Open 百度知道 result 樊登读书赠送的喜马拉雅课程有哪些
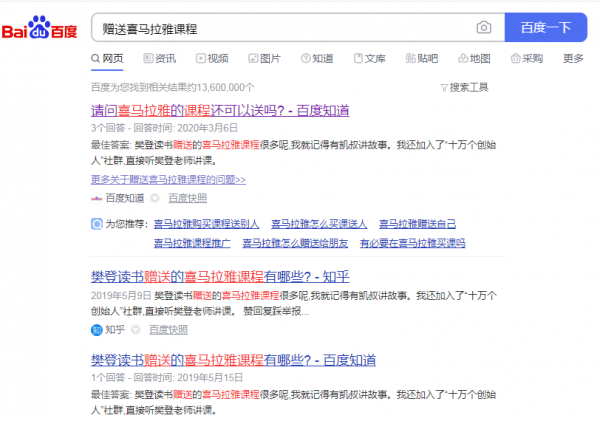Viewport: 600px width, 421px height. (233, 360)
